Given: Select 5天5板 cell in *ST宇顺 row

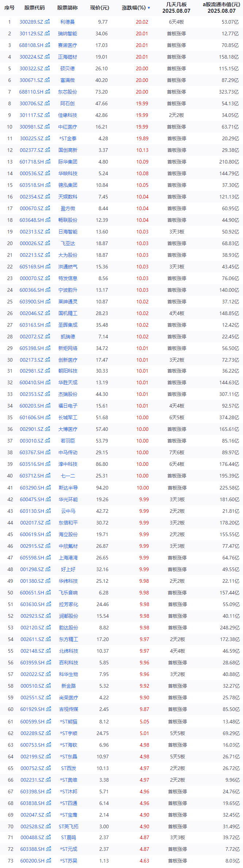Looking at the screenshot, I should pyautogui.click(x=177, y=733).
